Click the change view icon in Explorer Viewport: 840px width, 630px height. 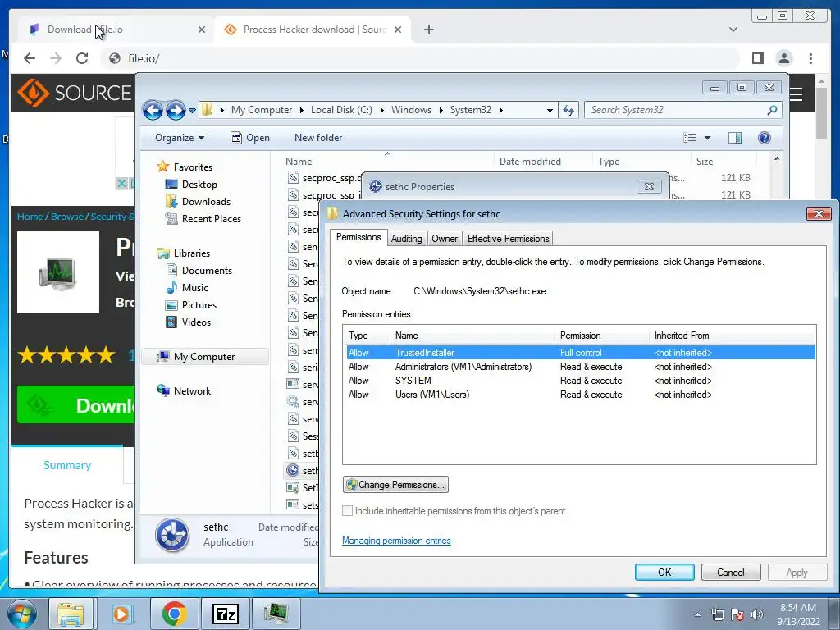pos(689,138)
